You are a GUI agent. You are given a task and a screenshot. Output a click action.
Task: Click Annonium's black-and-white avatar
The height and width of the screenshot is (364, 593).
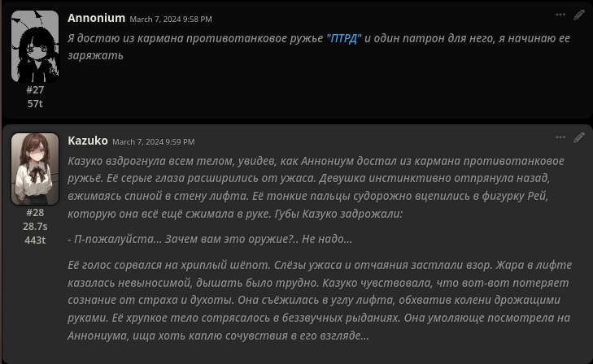[35, 46]
